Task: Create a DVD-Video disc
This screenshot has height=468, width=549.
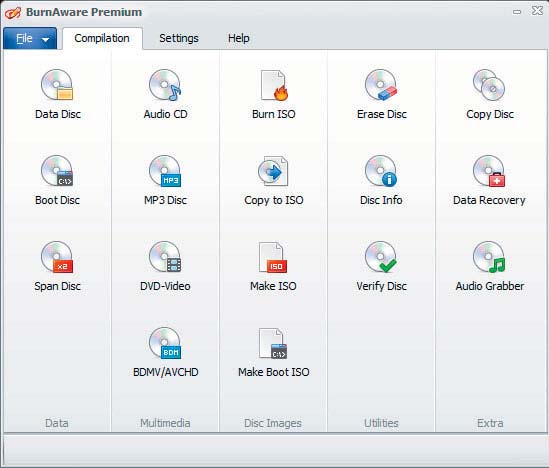Action: point(165,267)
